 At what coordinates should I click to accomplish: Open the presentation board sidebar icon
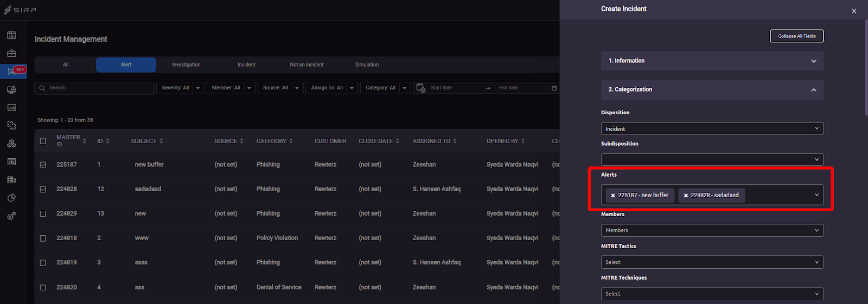pos(11,161)
